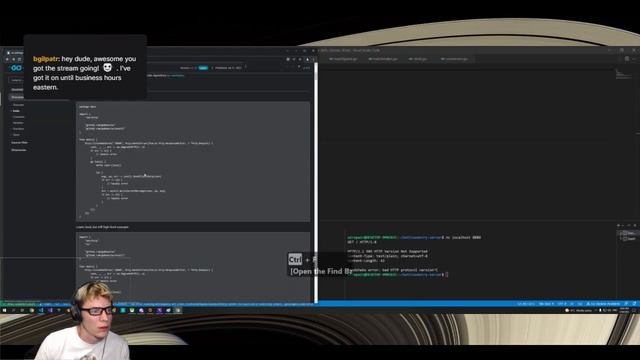640x360 pixels.
Task: Click the split editor icon in VS Code
Action: [x=627, y=59]
